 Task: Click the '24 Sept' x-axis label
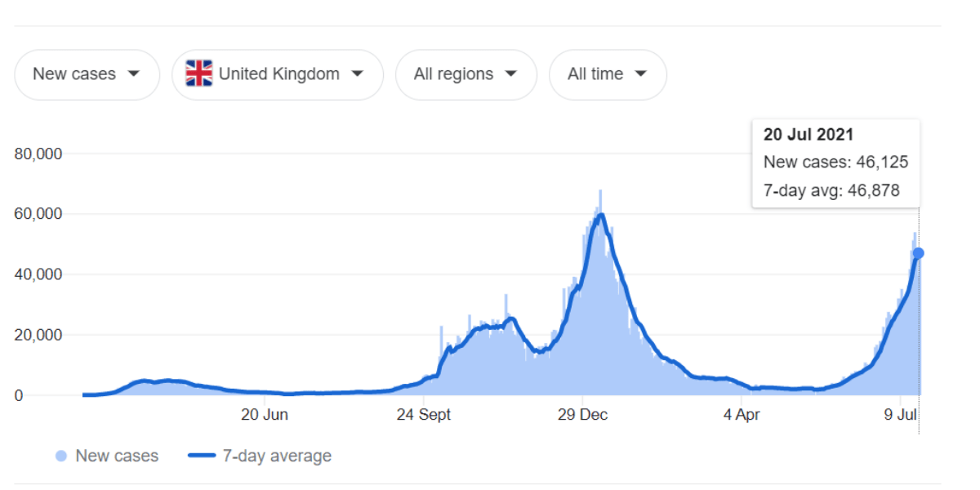423,415
